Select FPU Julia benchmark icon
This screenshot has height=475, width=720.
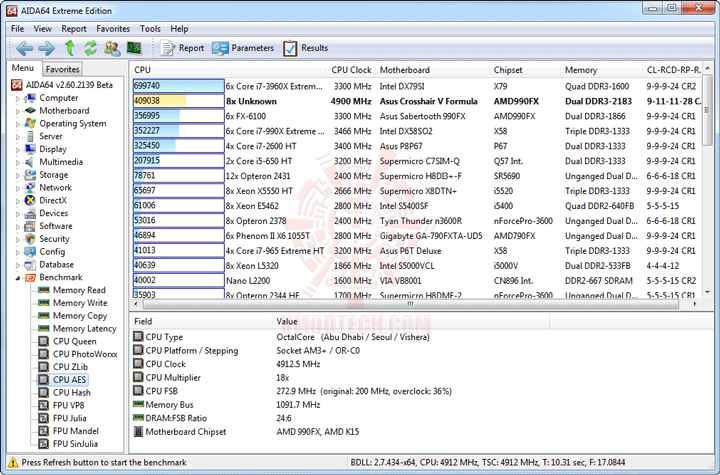coord(44,418)
